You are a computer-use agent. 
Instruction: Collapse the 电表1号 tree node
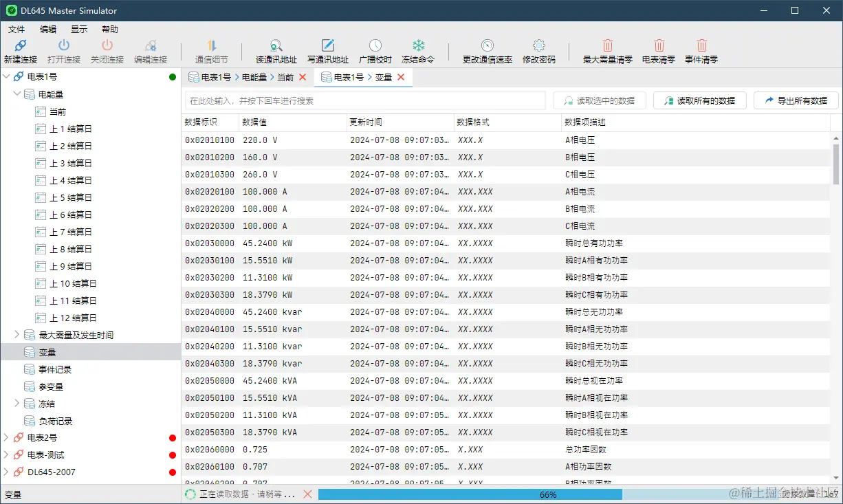(x=7, y=77)
